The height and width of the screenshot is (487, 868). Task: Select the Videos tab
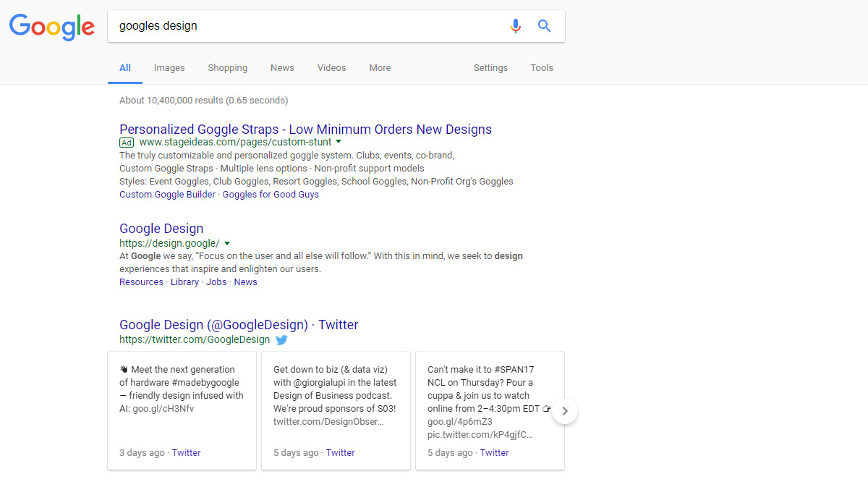(x=331, y=68)
